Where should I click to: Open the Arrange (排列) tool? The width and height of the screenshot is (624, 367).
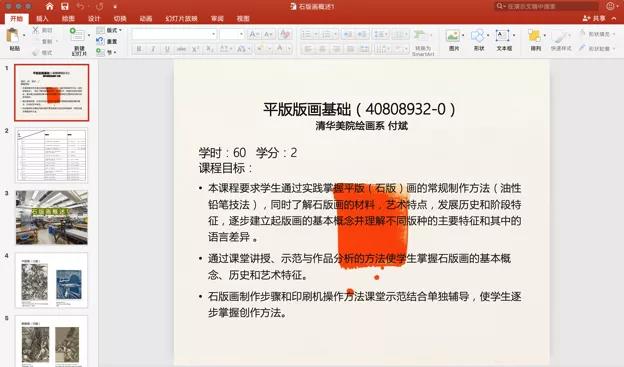coord(534,36)
